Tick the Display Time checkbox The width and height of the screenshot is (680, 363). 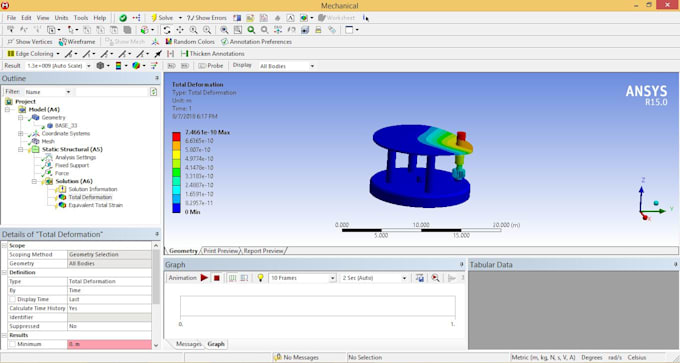[13, 299]
